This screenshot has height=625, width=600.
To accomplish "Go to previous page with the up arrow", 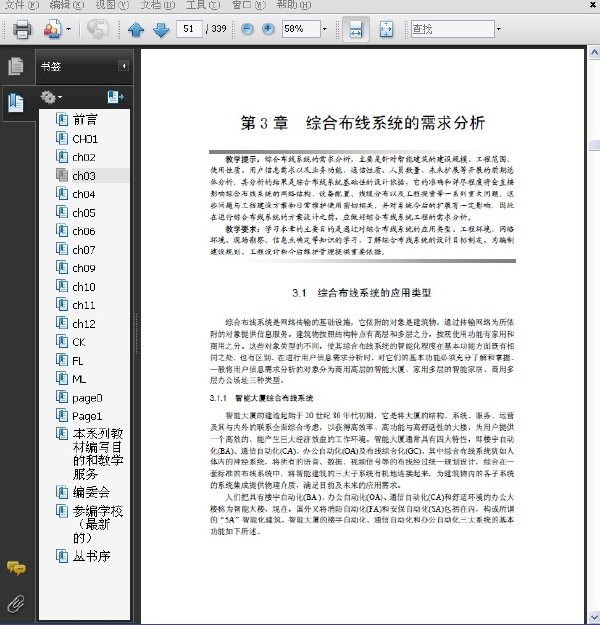I will tap(136, 29).
